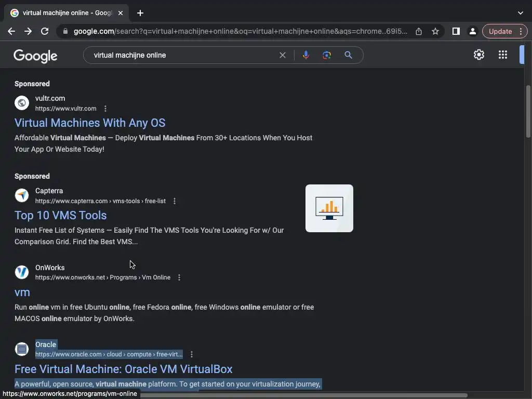This screenshot has height=399, width=532.
Task: Open a new browser tab
Action: tap(140, 13)
